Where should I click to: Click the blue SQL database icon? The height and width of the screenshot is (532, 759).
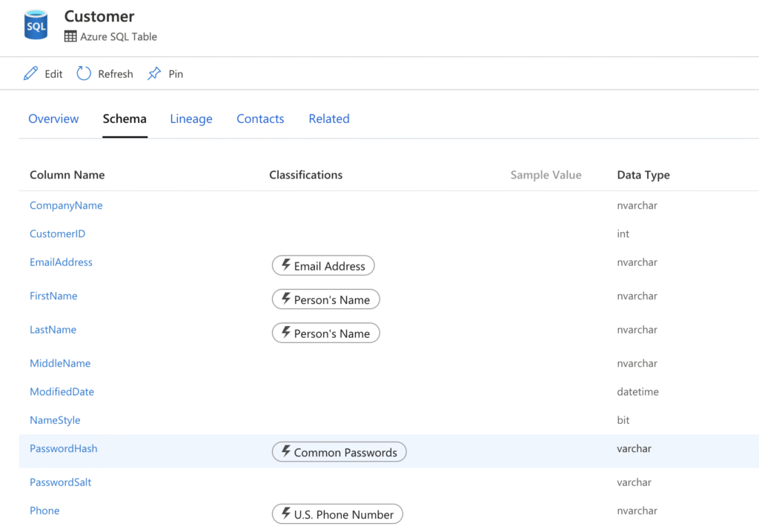pos(36,24)
